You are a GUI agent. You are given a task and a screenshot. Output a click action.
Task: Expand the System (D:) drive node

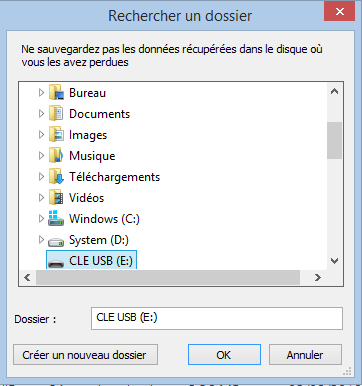tap(41, 240)
